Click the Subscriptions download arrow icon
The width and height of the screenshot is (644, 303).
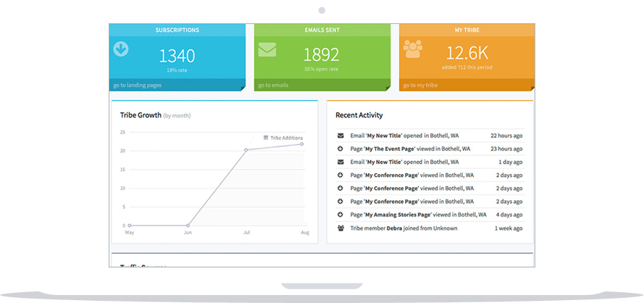[122, 49]
